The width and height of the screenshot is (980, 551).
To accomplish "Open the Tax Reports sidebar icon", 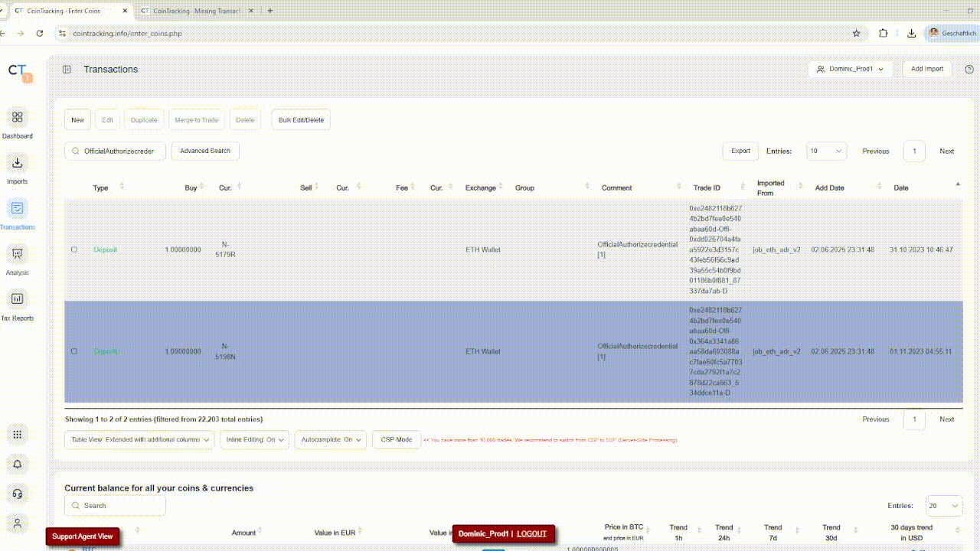I will pos(18,299).
